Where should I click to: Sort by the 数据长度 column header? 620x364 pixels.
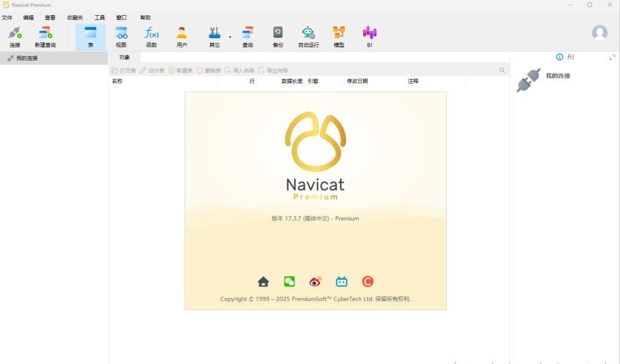(281, 81)
